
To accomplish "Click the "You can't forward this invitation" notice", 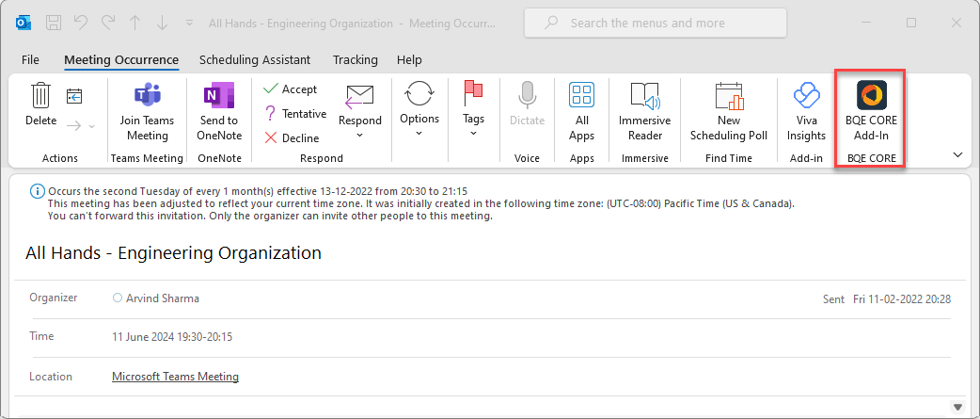I will 271,217.
